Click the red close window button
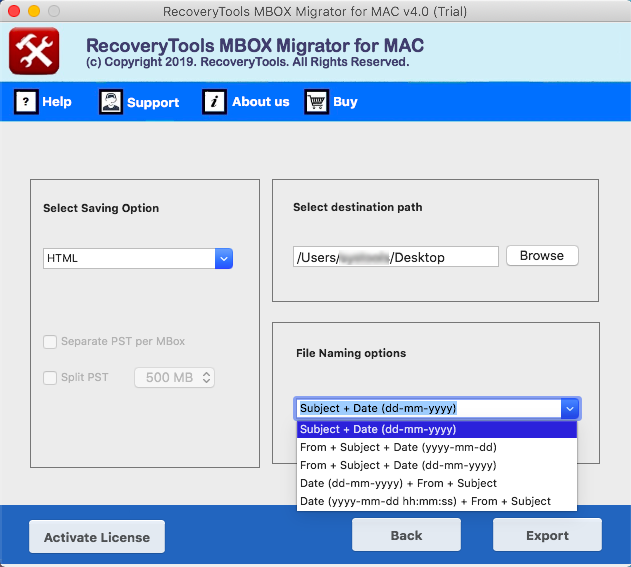The image size is (631, 567). (14, 11)
